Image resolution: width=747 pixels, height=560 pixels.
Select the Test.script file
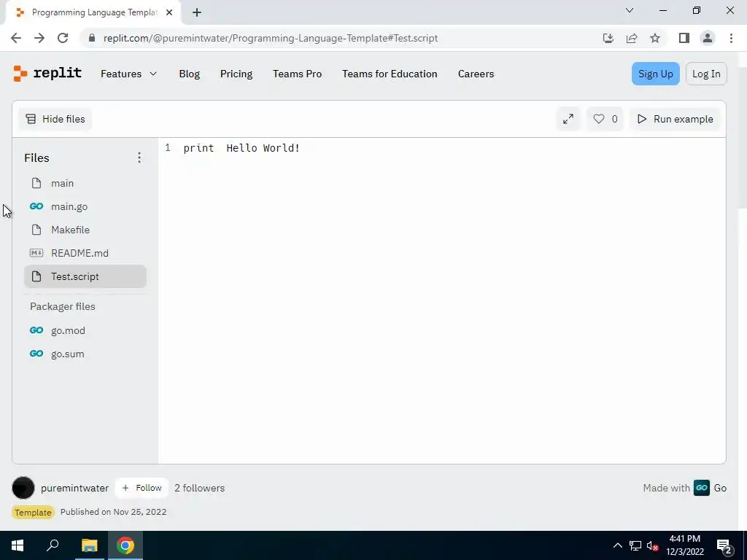(85, 276)
